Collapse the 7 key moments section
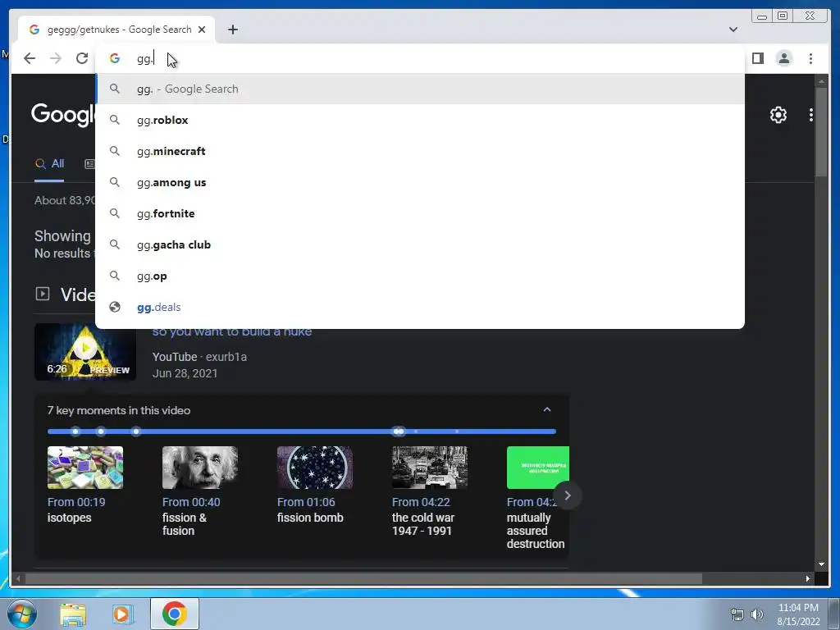840x630 pixels. coord(547,410)
